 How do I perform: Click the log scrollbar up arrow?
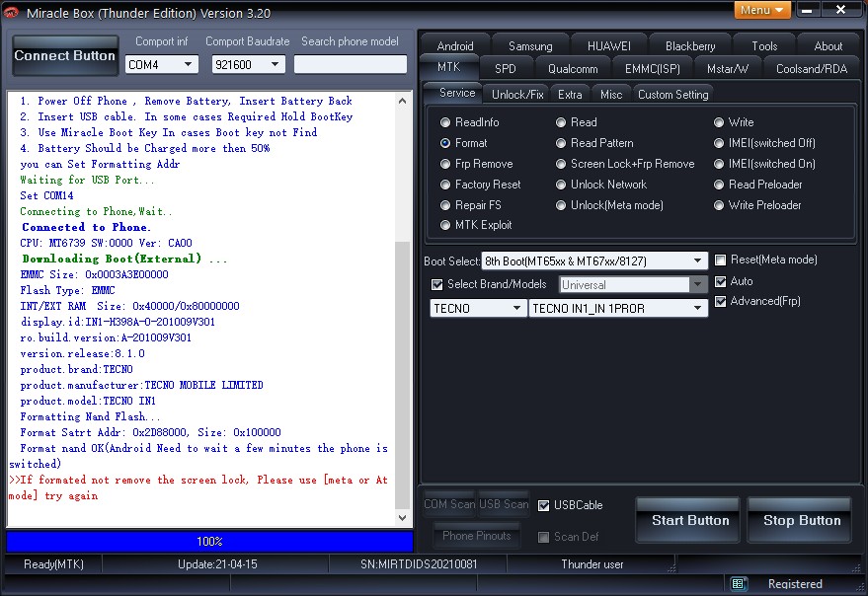coord(403,101)
